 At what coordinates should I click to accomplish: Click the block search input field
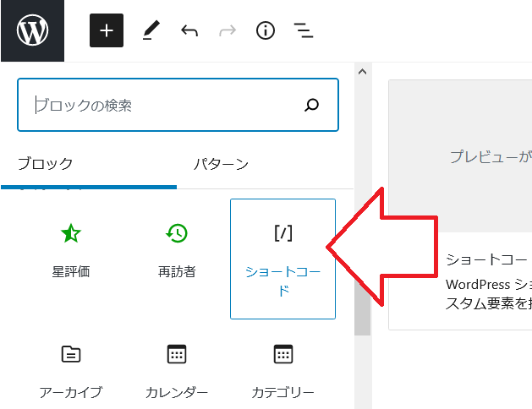click(x=161, y=106)
